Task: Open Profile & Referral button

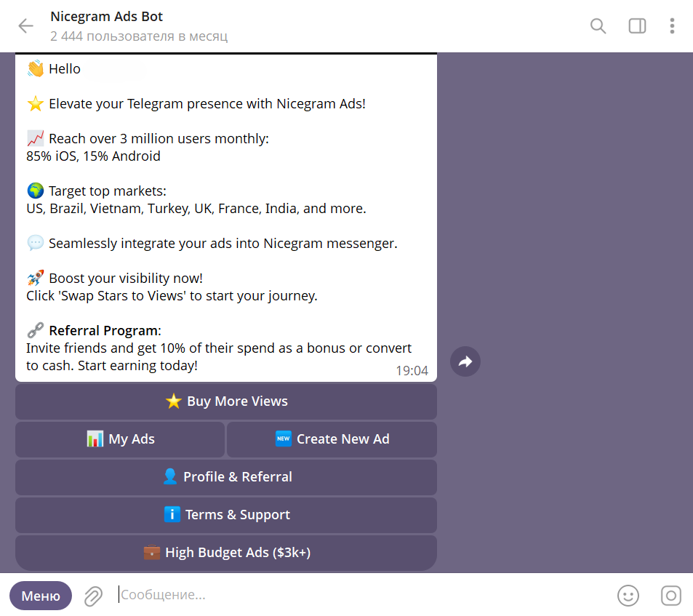Action: pyautogui.click(x=226, y=477)
